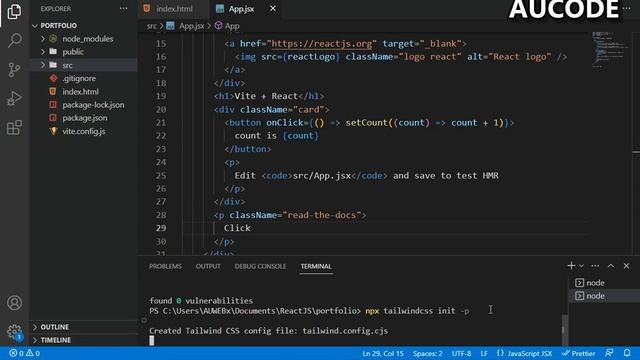This screenshot has width=640, height=360.
Task: Open the Extensions view icon
Action: [14, 128]
